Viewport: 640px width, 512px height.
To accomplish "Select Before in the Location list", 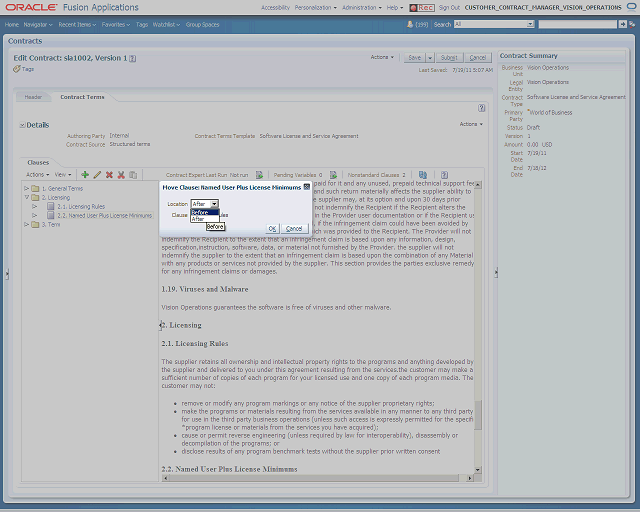I will [x=205, y=212].
